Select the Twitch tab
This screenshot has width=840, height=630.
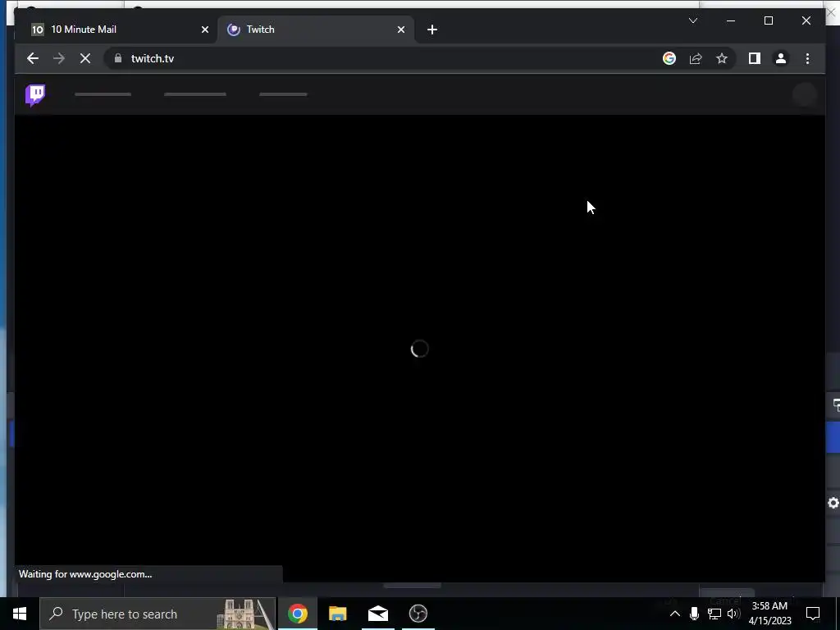(316, 30)
